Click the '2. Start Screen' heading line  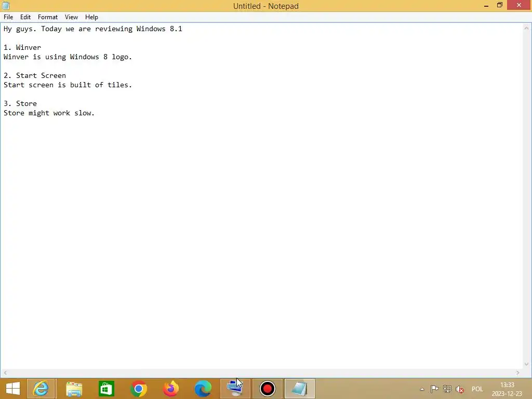pos(35,76)
